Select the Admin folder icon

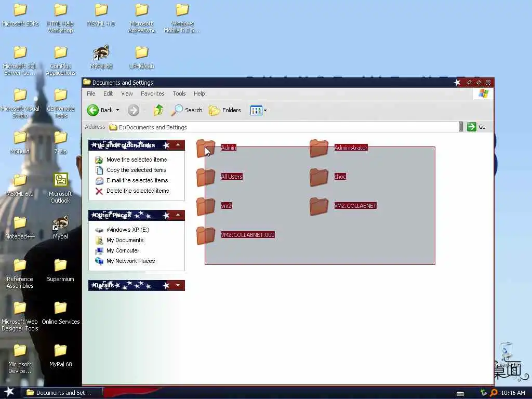(x=206, y=148)
